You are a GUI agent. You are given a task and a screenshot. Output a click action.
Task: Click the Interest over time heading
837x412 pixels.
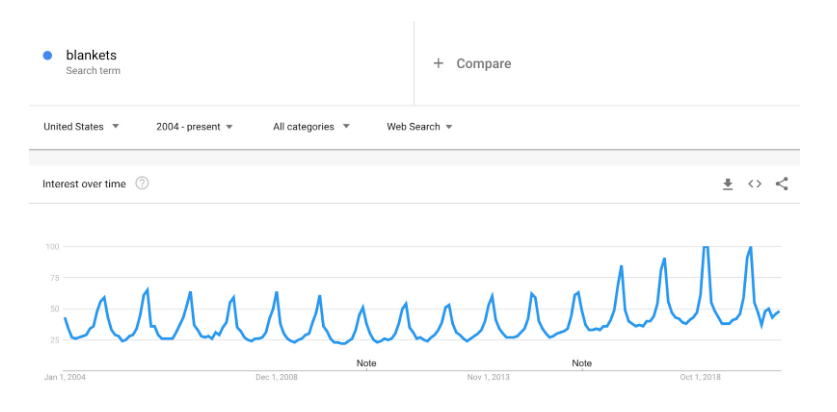pos(84,184)
